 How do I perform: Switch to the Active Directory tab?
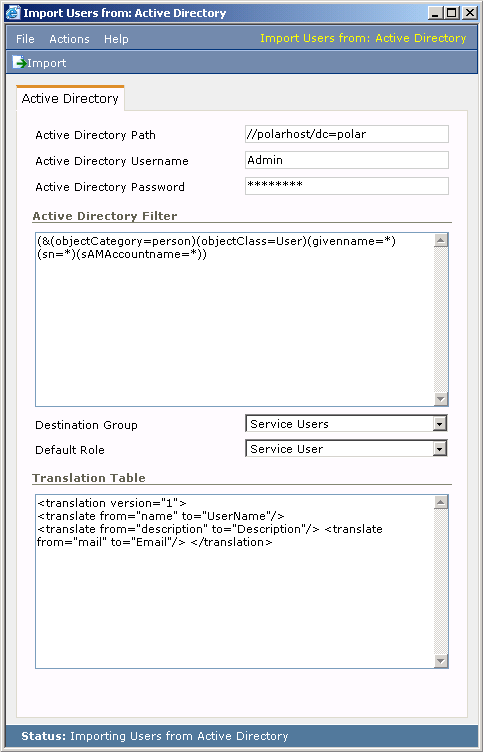click(70, 98)
